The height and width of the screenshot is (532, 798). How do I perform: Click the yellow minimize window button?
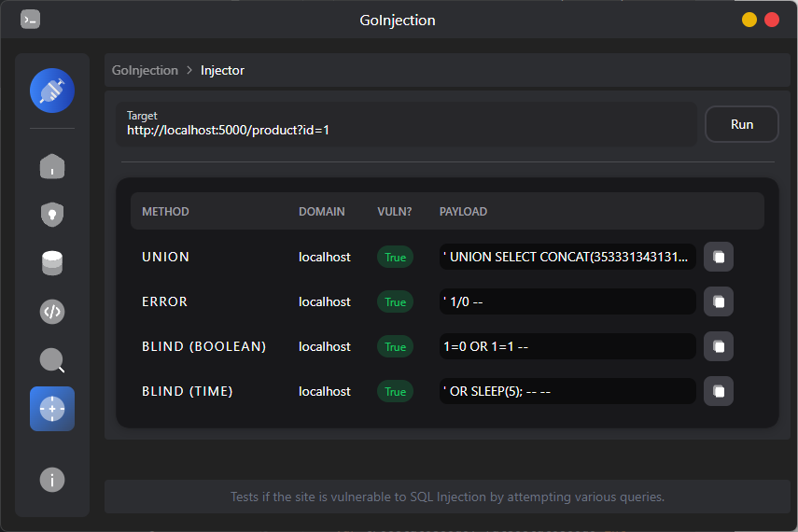(x=749, y=20)
